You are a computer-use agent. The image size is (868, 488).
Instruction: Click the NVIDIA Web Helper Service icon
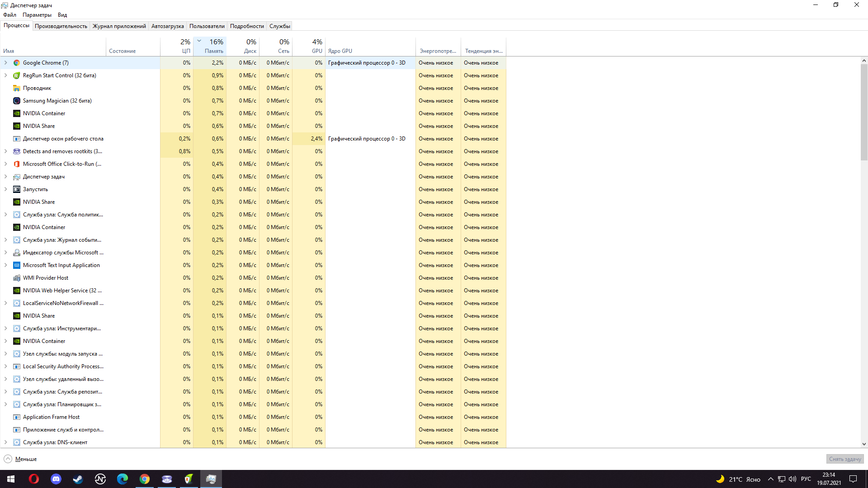(17, 291)
